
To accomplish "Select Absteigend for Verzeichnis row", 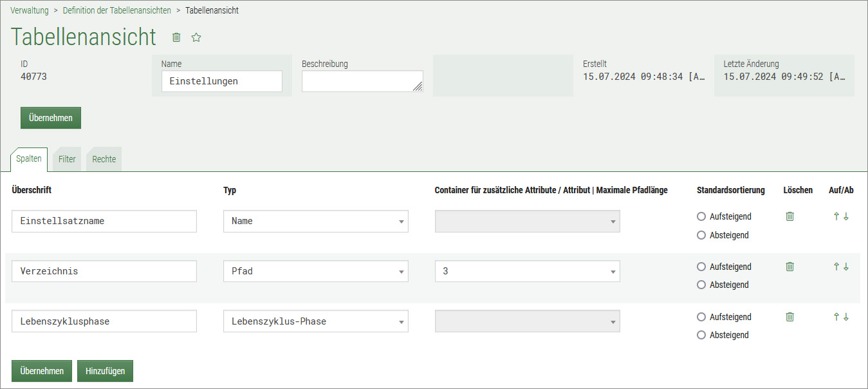I will (701, 285).
